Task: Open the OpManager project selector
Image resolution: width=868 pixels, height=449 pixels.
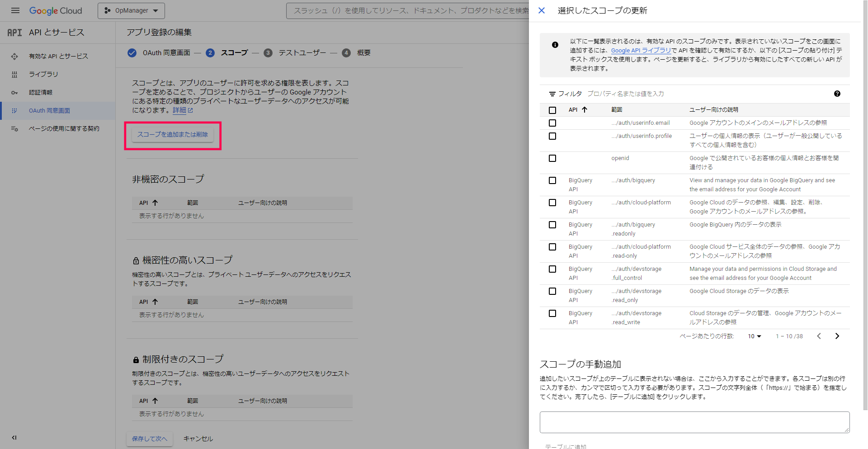Action: point(131,10)
